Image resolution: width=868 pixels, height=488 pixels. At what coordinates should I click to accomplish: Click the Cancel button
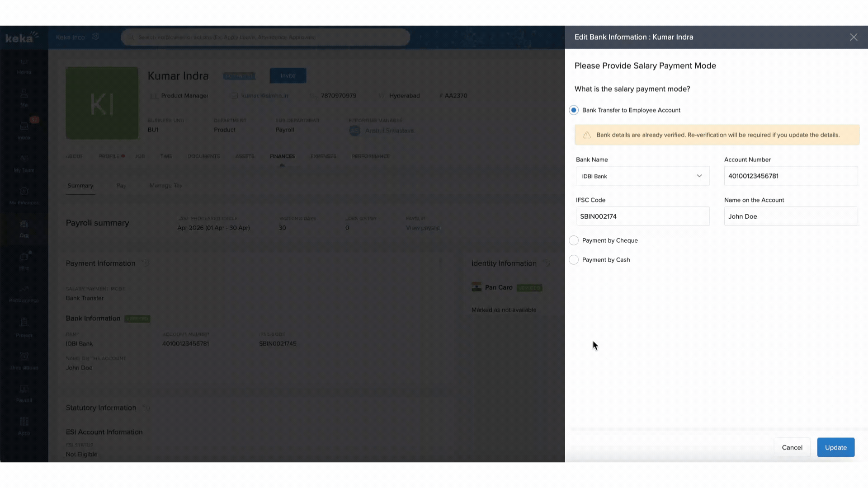(792, 447)
